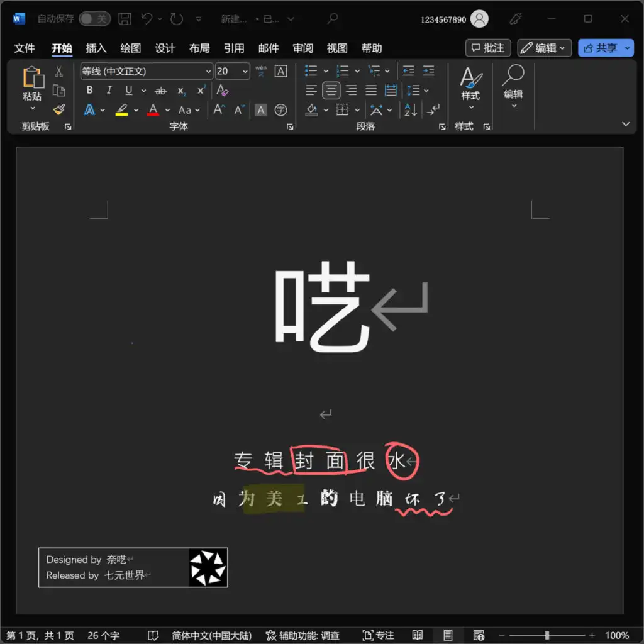Click the character border icon

[280, 71]
